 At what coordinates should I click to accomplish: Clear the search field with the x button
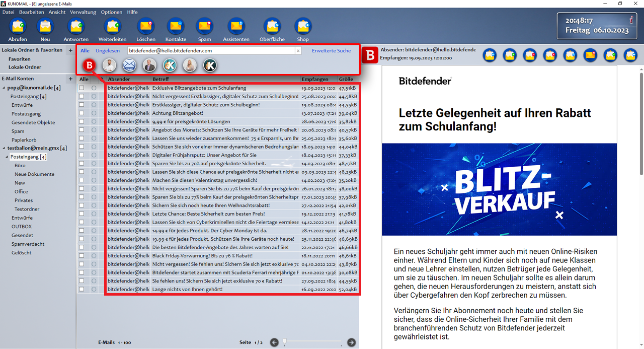coord(298,50)
